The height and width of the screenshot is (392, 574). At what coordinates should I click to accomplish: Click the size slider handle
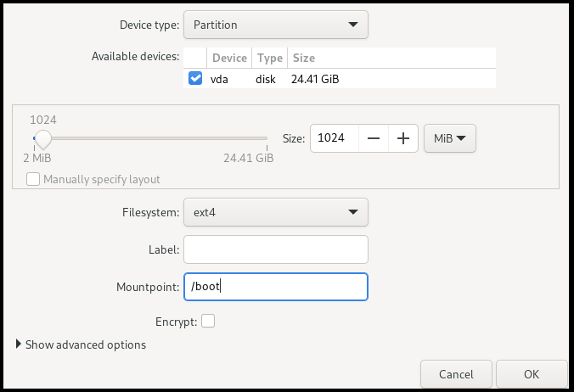tap(42, 138)
